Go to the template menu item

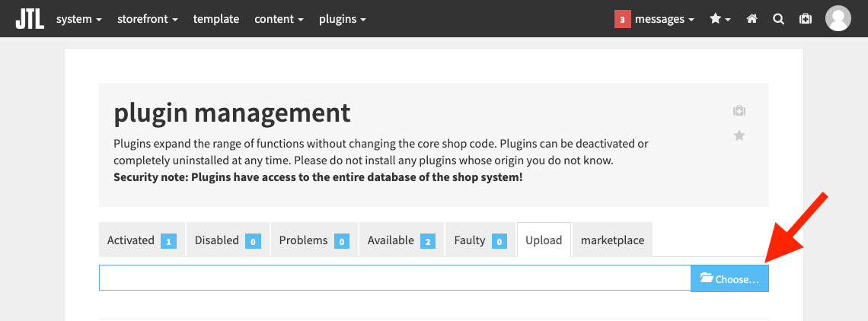click(216, 19)
